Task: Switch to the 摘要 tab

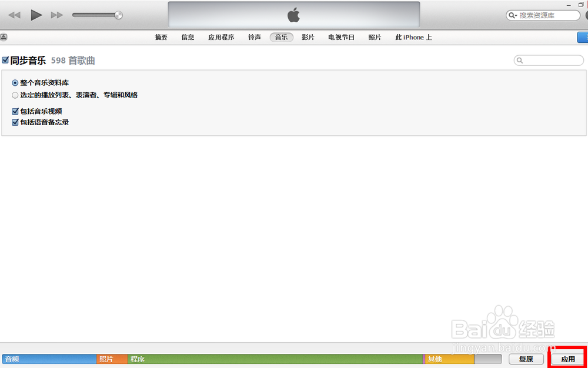Action: coord(161,36)
